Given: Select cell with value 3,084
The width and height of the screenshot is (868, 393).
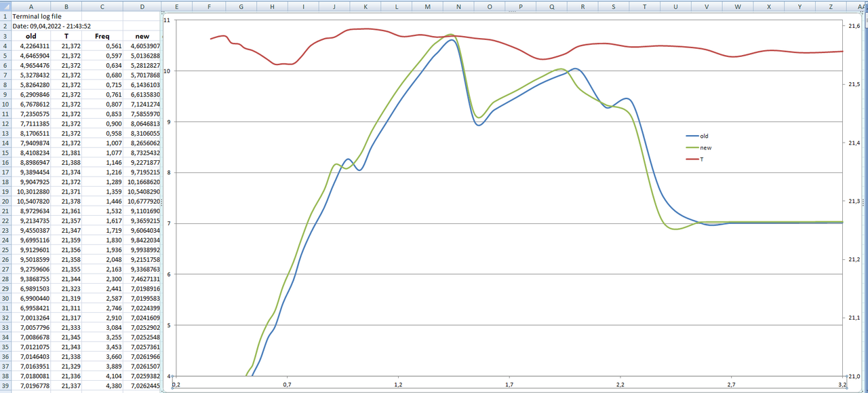Looking at the screenshot, I should coord(102,327).
